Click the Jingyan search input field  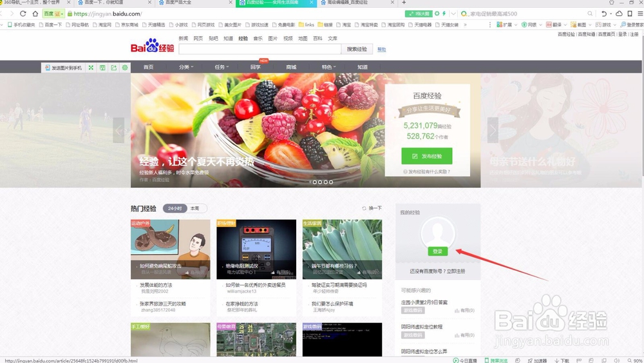point(260,49)
